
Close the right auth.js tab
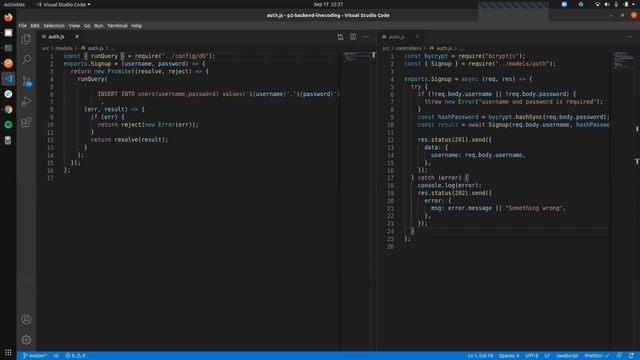[417, 37]
